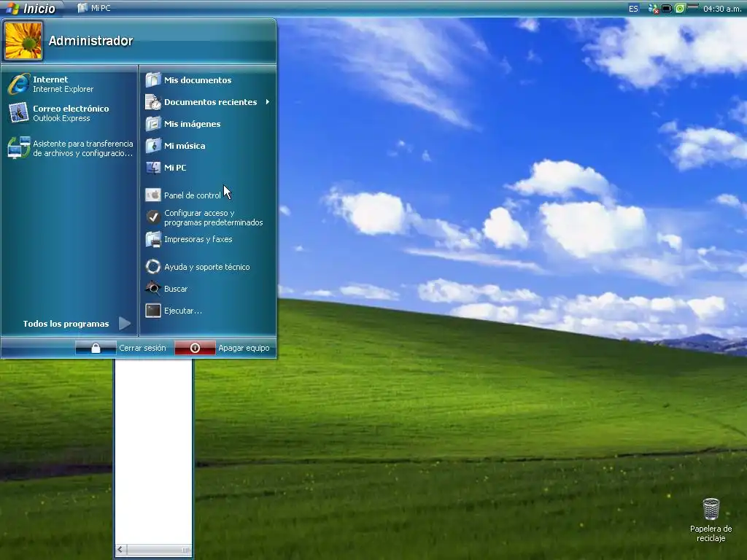Click the horizontal scrollbar thumb below white panel
747x560 pixels.
158,550
